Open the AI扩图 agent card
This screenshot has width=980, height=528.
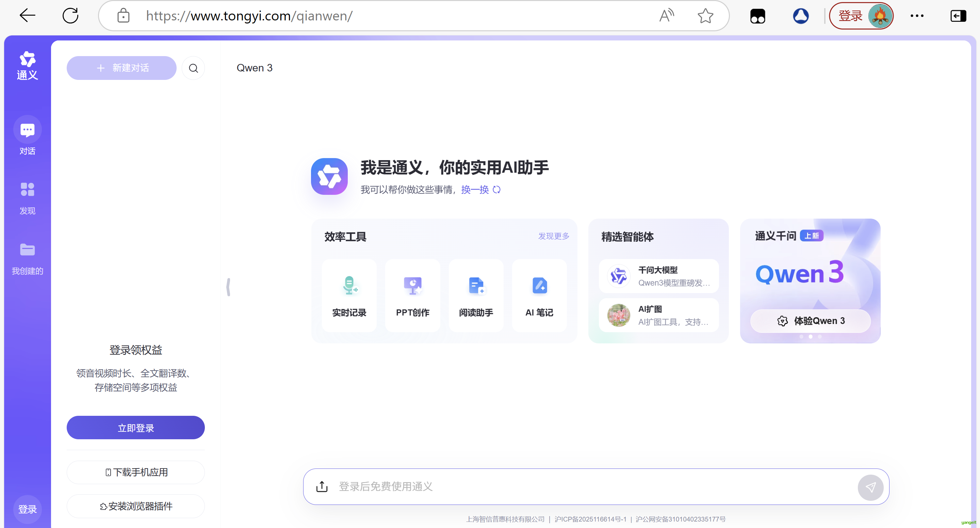(659, 315)
